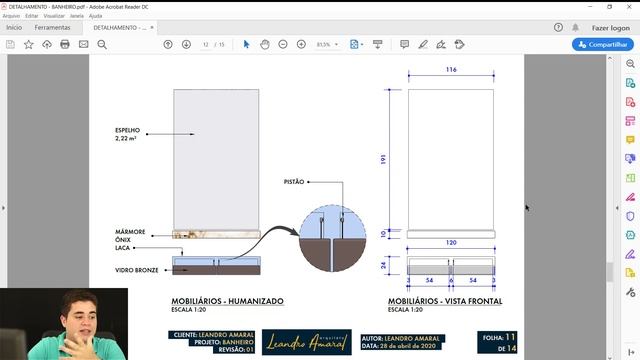Screen dimensions: 640x360
Task: Add a comment with sticky note icon
Action: pos(404,44)
